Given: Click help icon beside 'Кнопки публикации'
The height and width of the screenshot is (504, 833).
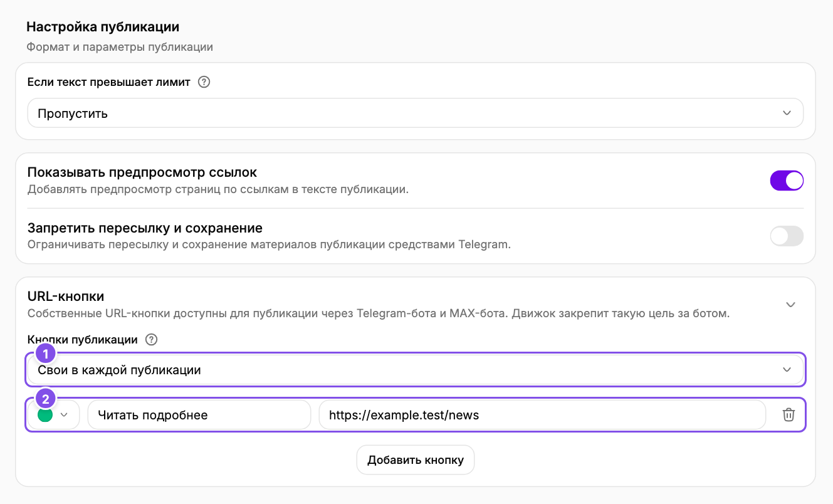Looking at the screenshot, I should [151, 340].
